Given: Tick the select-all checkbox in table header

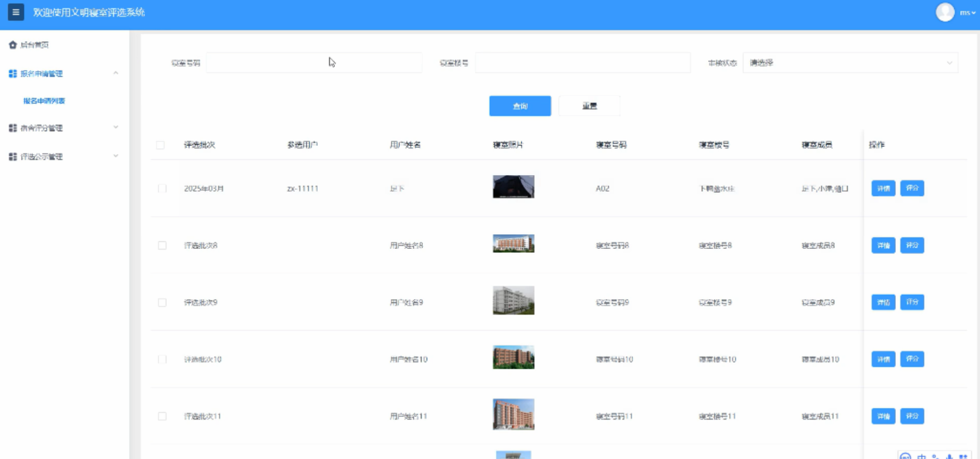Looking at the screenshot, I should pyautogui.click(x=160, y=145).
